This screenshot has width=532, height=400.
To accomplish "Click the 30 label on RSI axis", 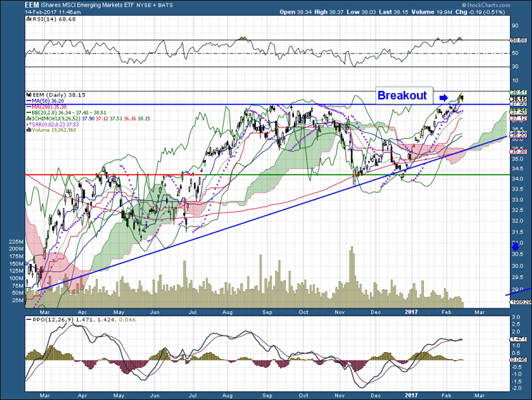I will tap(516, 67).
